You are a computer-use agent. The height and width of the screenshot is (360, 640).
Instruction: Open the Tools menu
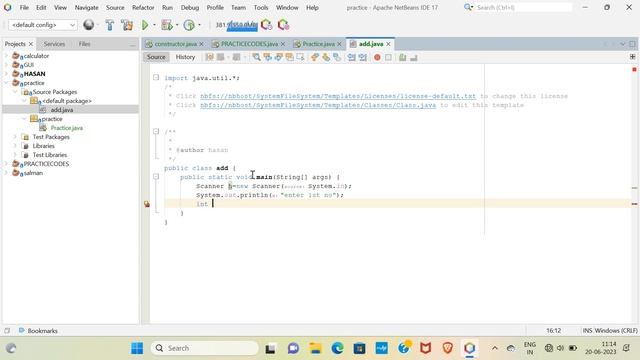tap(260, 7)
